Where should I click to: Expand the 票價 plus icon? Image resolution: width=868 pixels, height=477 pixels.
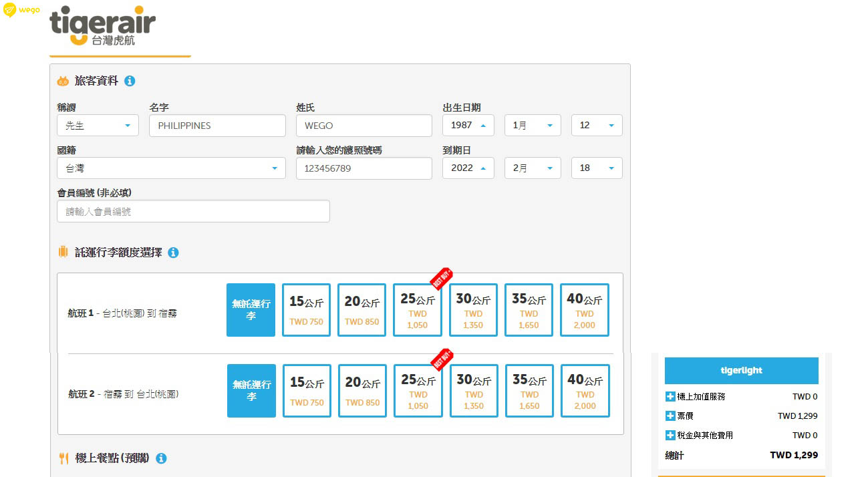pyautogui.click(x=671, y=416)
